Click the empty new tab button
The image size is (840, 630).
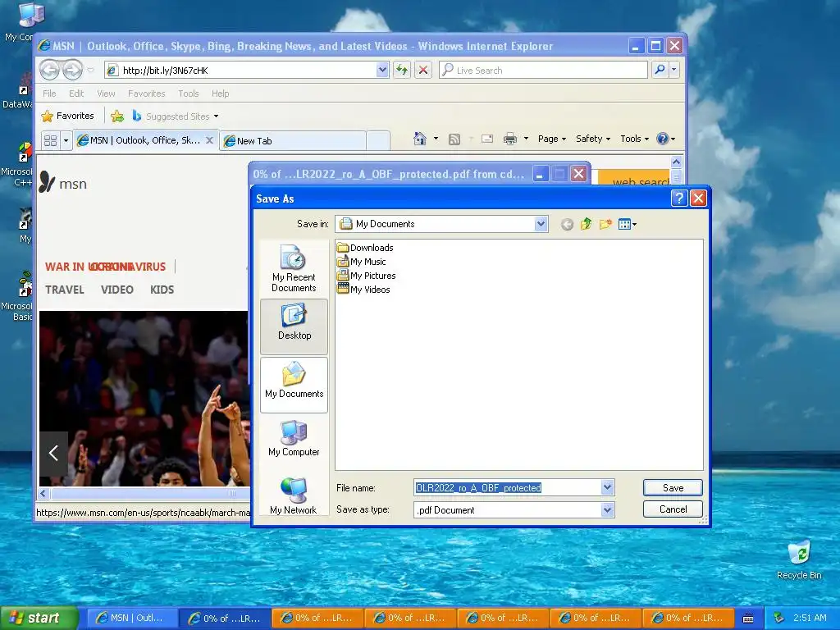378,141
